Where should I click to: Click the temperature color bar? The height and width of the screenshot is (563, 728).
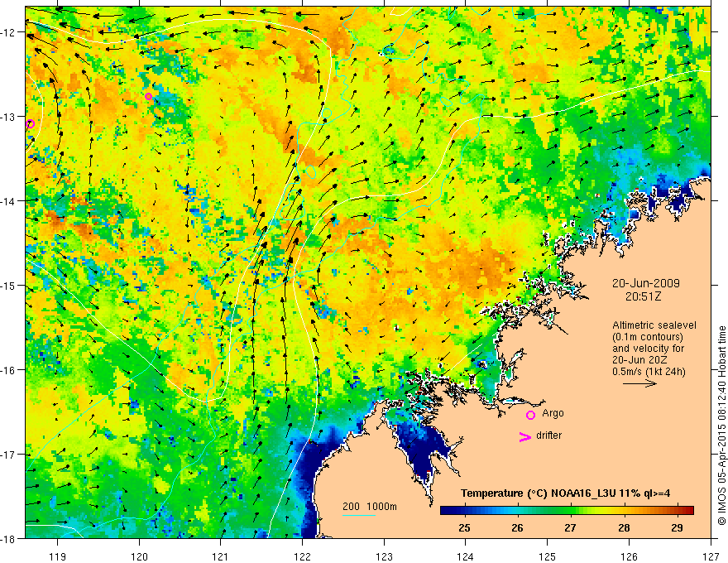tap(567, 510)
